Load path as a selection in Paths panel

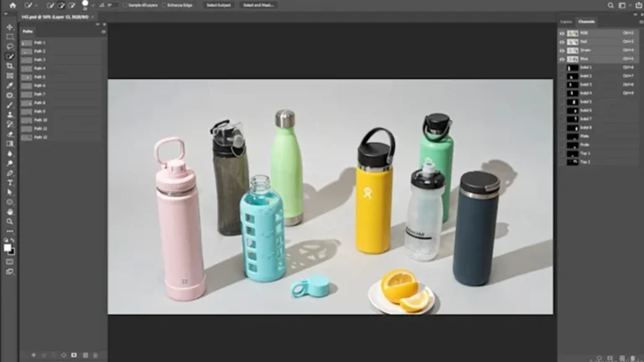point(54,355)
